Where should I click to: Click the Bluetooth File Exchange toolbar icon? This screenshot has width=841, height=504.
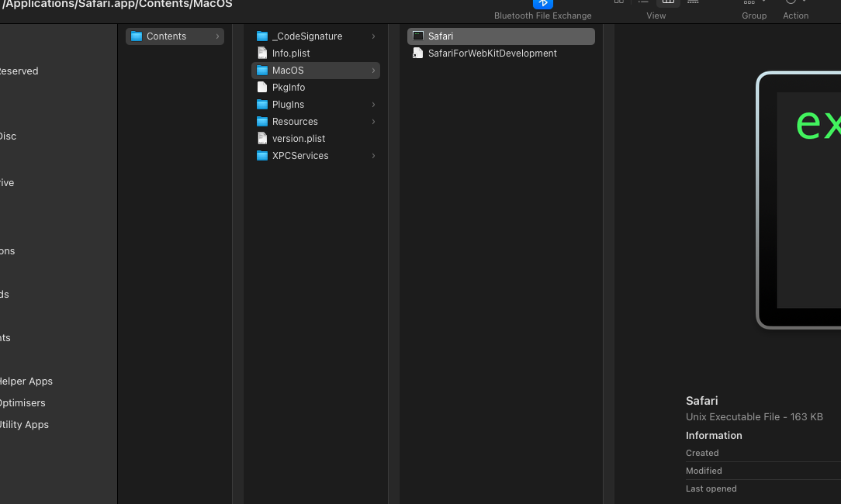tap(542, 4)
